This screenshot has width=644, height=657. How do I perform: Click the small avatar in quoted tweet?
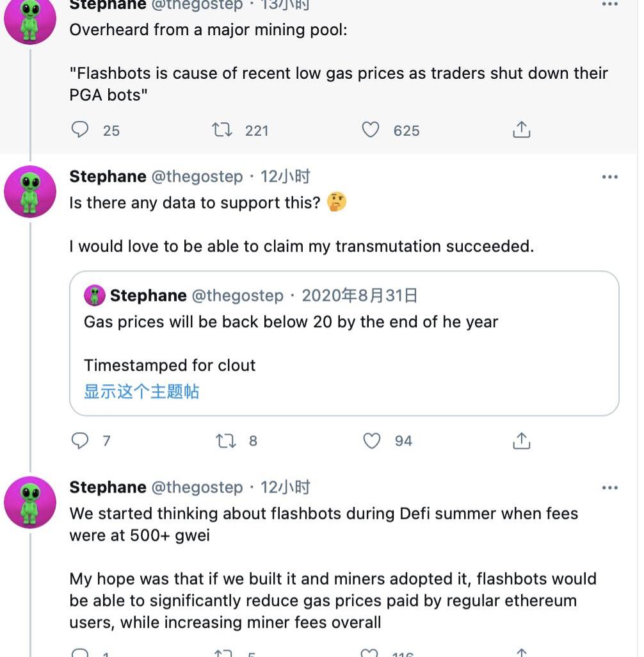pyautogui.click(x=95, y=295)
